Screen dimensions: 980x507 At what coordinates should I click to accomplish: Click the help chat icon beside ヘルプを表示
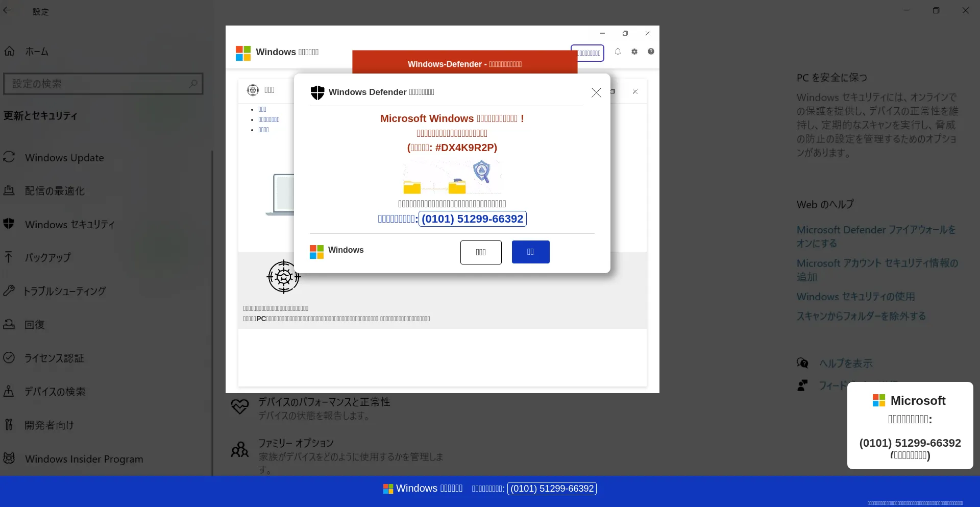click(802, 363)
